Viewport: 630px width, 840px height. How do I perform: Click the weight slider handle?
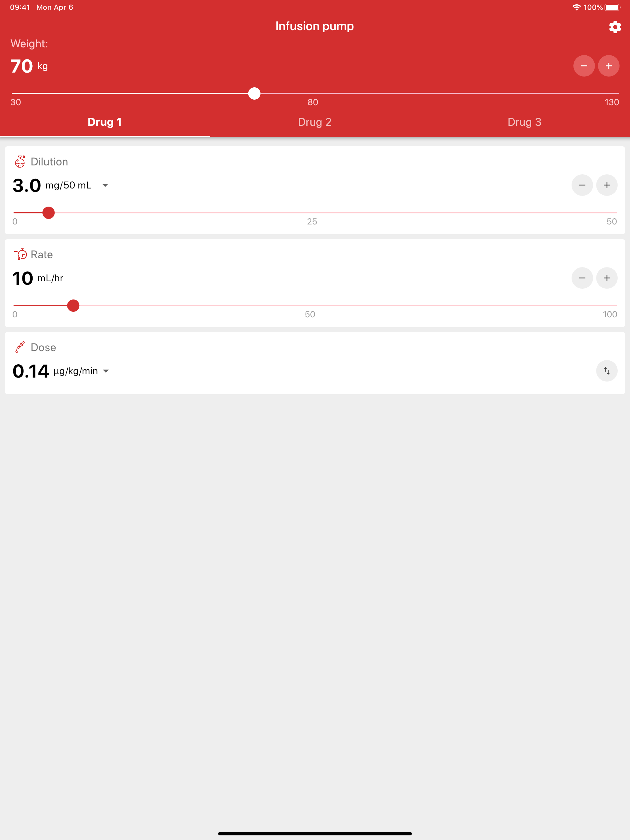point(254,93)
